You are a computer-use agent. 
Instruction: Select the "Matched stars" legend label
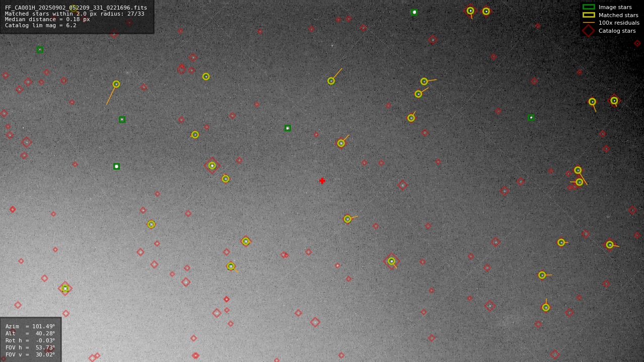pos(618,15)
